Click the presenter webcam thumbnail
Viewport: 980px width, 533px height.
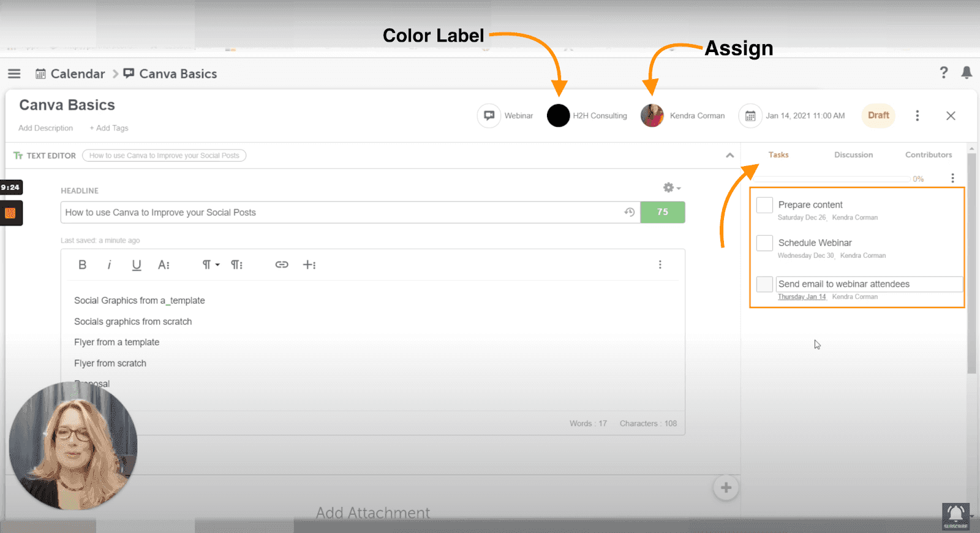tap(73, 446)
